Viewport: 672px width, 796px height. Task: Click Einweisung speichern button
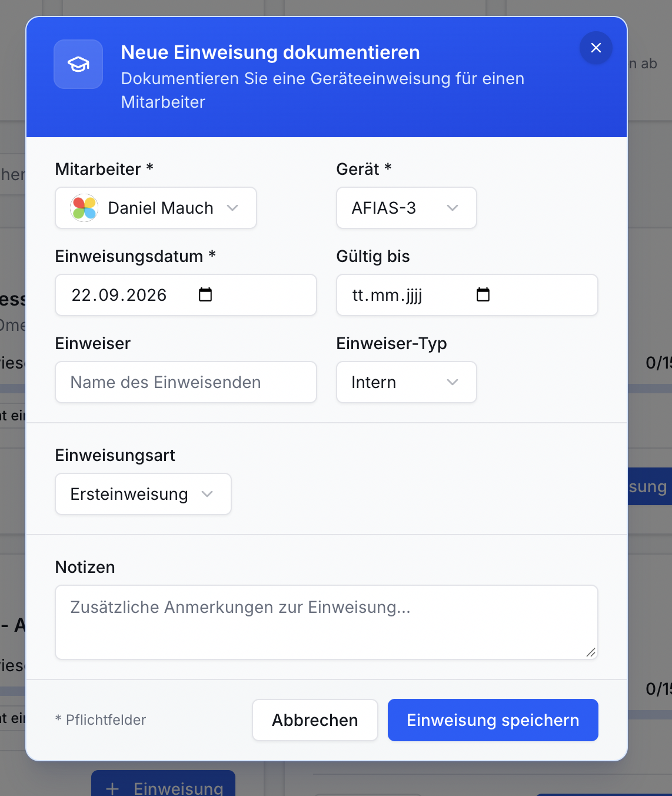point(493,720)
